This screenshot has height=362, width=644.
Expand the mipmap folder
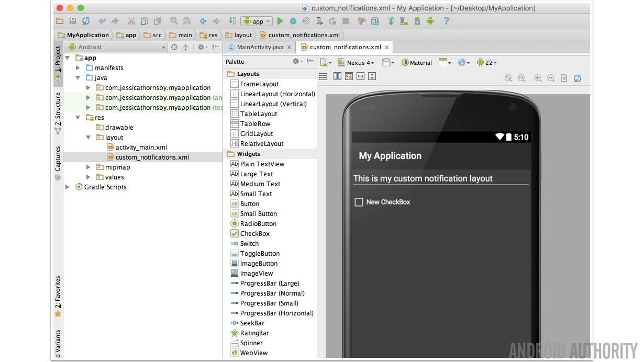pos(88,167)
